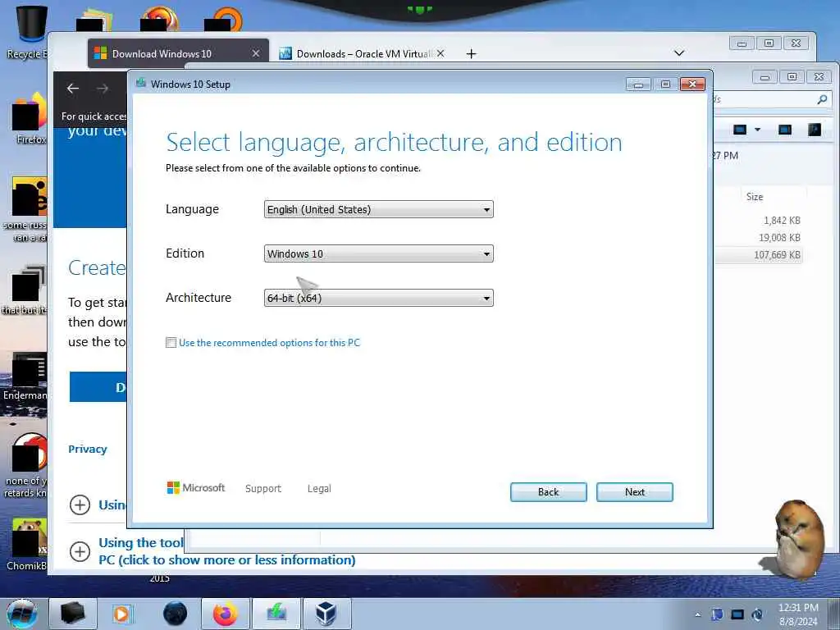Screen dimensions: 840x630
Task: Open Firefox from the taskbar
Action: 226,614
